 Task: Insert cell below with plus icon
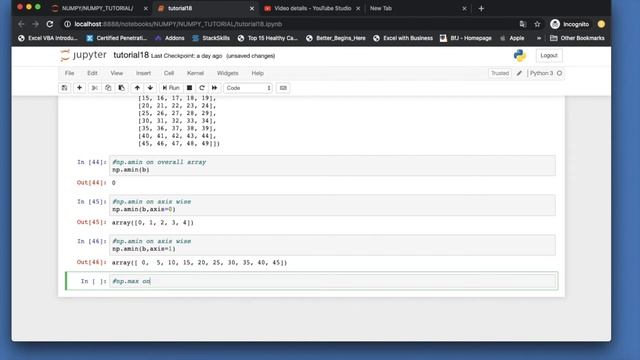(x=79, y=88)
